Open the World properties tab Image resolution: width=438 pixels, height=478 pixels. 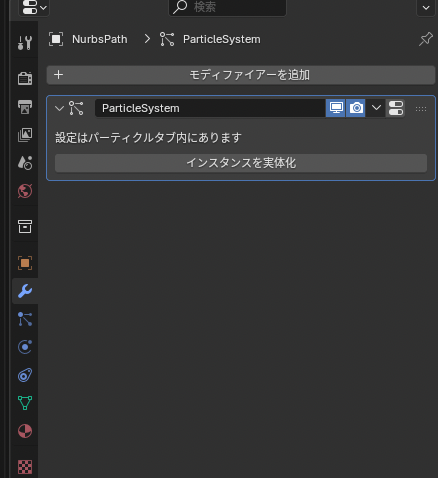click(x=25, y=191)
